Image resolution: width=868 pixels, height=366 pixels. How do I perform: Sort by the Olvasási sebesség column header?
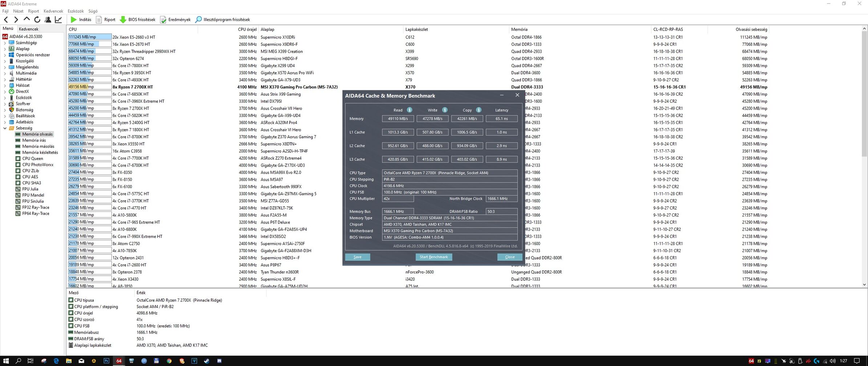click(739, 29)
